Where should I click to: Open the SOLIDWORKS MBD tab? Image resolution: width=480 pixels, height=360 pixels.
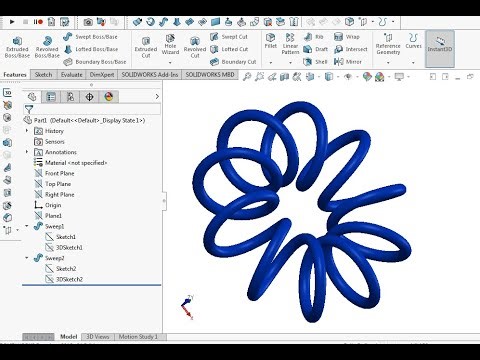pos(210,75)
